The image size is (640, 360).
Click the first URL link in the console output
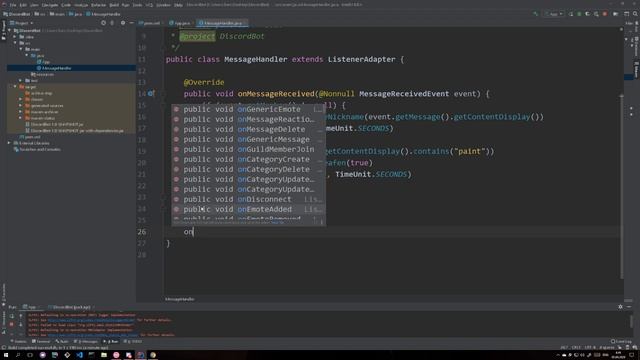coord(91,320)
